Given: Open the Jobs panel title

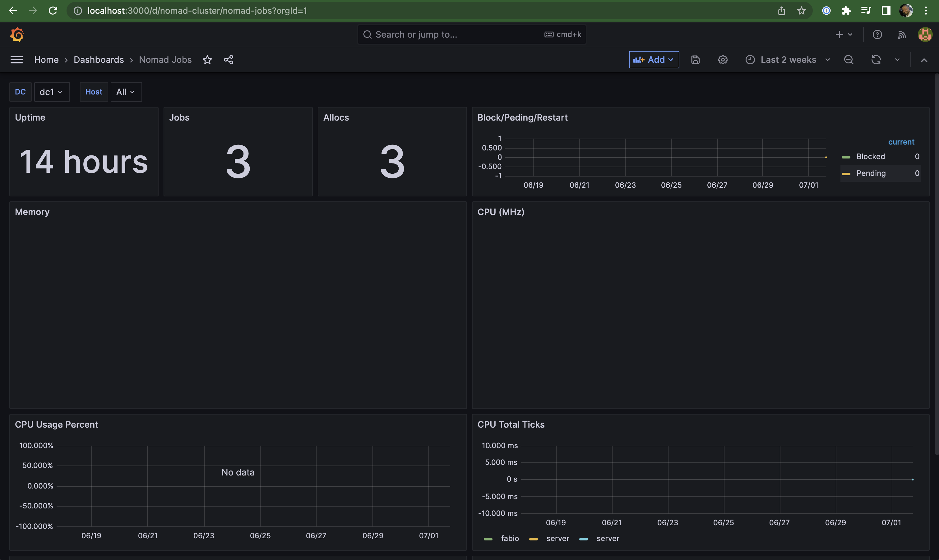Looking at the screenshot, I should pos(179,118).
